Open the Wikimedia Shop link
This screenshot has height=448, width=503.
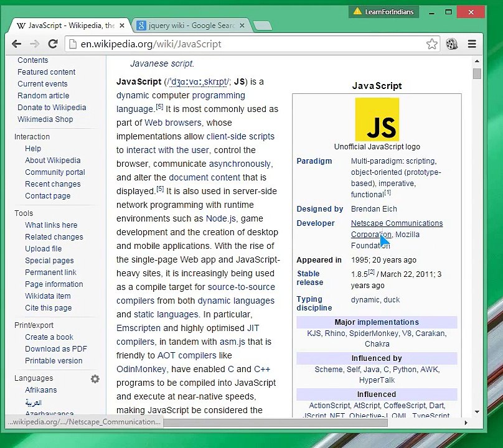coord(45,119)
